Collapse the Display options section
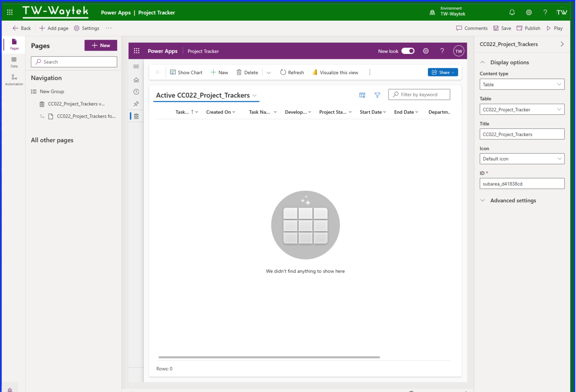This screenshot has height=392, width=576. tap(483, 62)
